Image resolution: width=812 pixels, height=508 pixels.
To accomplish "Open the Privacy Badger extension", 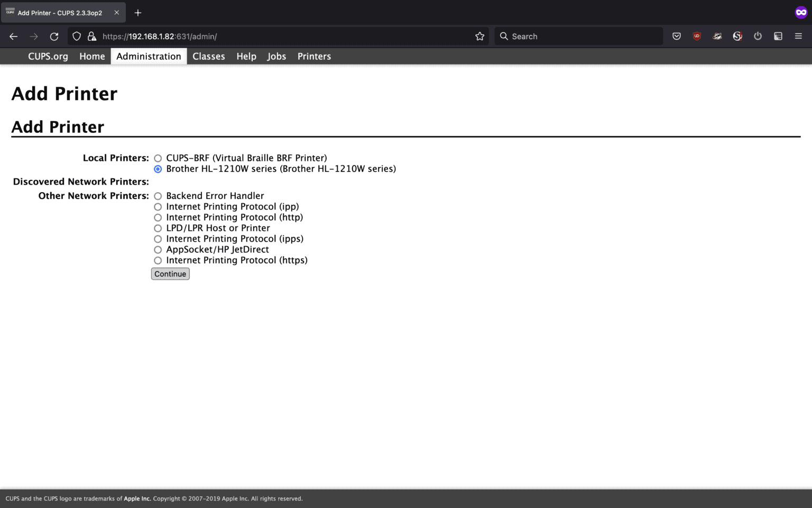I will coord(717,37).
